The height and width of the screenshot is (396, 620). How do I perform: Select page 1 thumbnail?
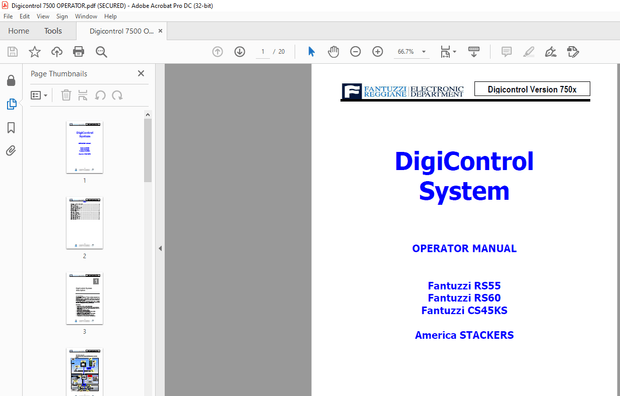click(x=84, y=147)
